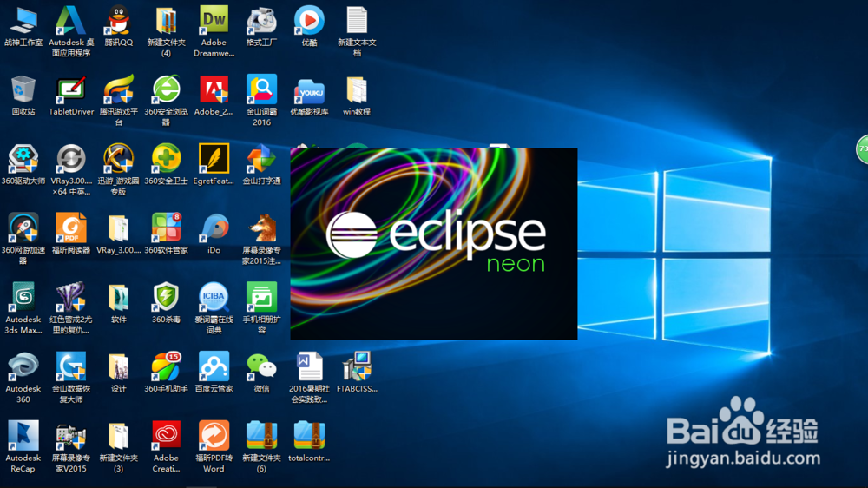The height and width of the screenshot is (488, 868).
Task: Launch 迅游 游戏网专版 icon
Action: (118, 159)
